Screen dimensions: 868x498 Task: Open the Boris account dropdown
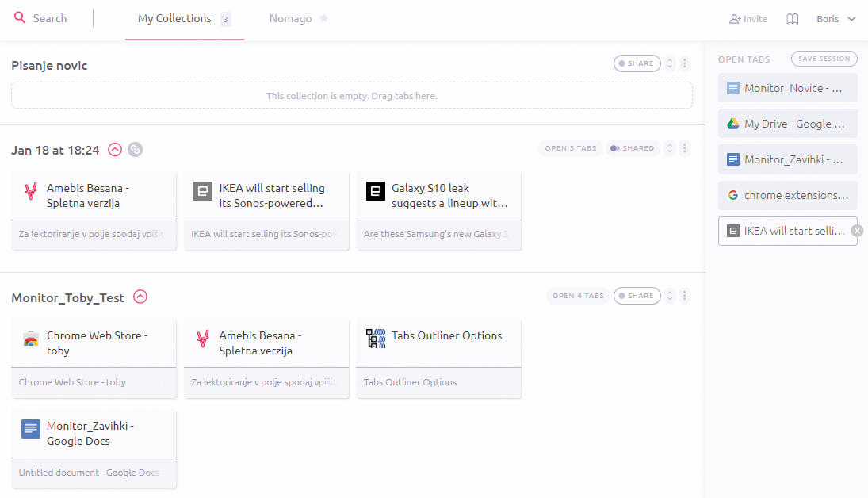point(835,19)
